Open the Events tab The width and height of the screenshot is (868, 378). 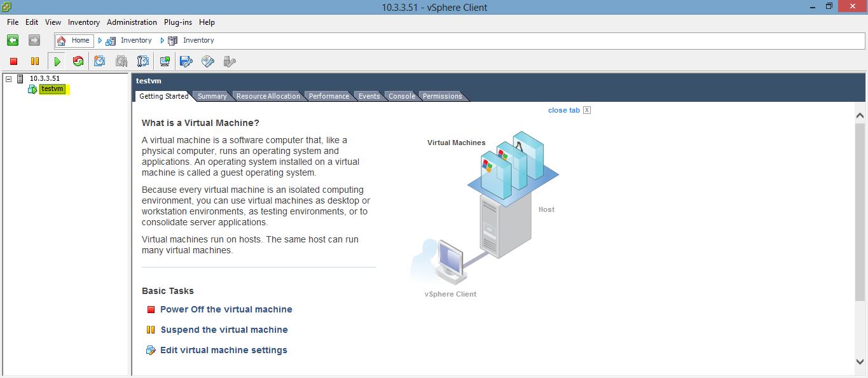[369, 96]
